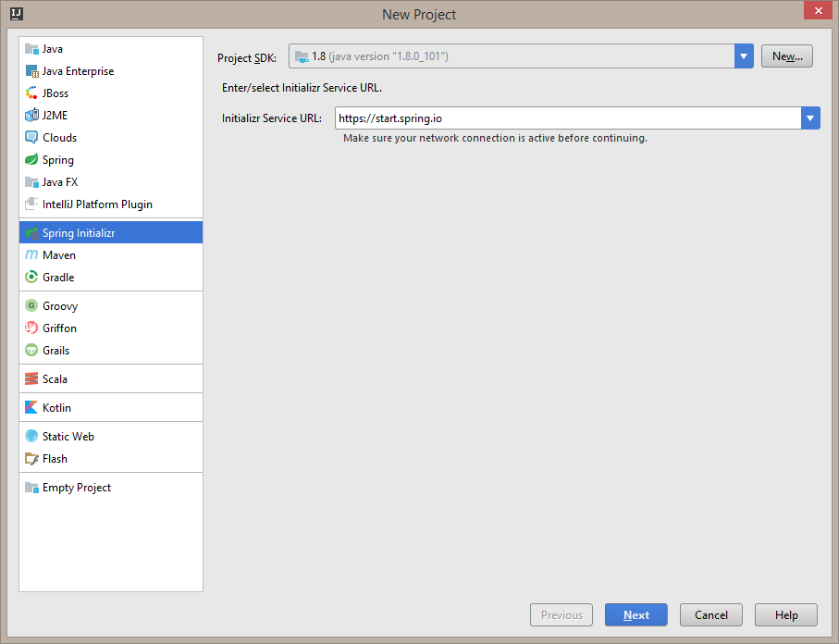Click the Scala red stripes icon
This screenshot has height=644, width=839.
31,379
